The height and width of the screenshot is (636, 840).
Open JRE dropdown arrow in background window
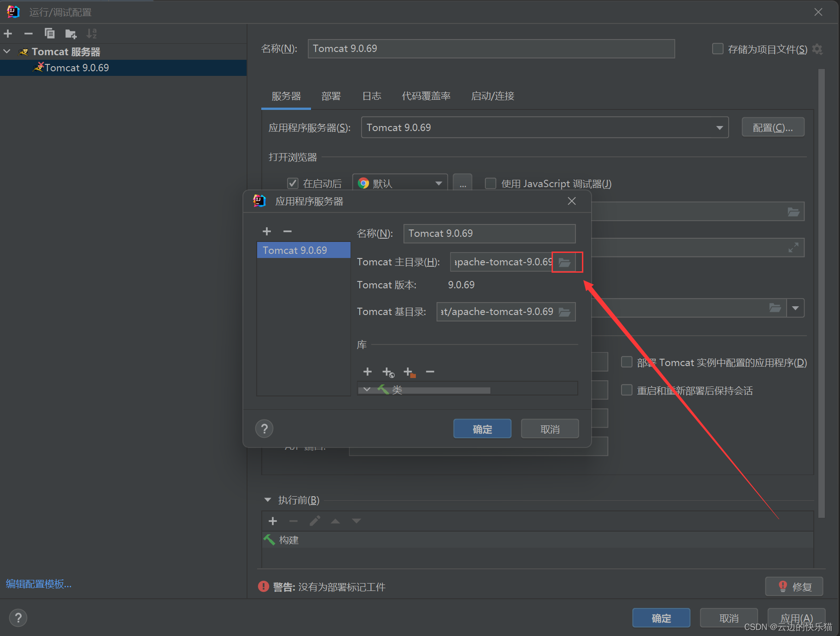[x=795, y=308]
